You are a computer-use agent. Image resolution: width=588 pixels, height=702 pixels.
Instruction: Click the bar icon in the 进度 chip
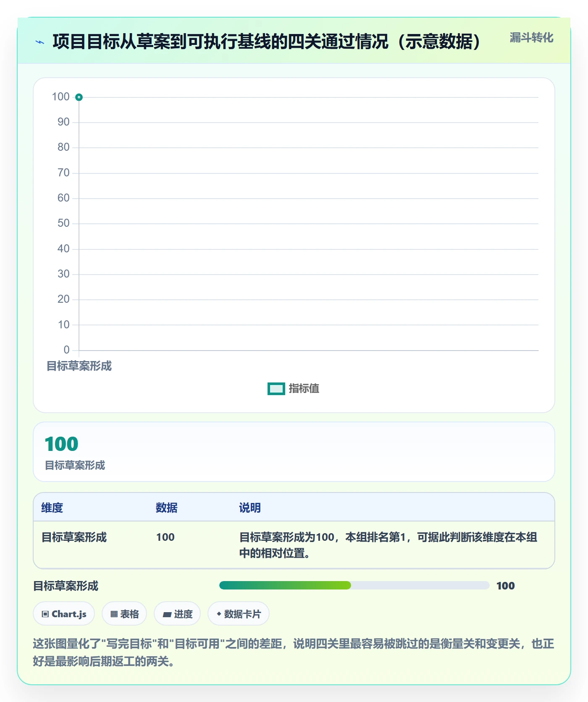(x=167, y=615)
